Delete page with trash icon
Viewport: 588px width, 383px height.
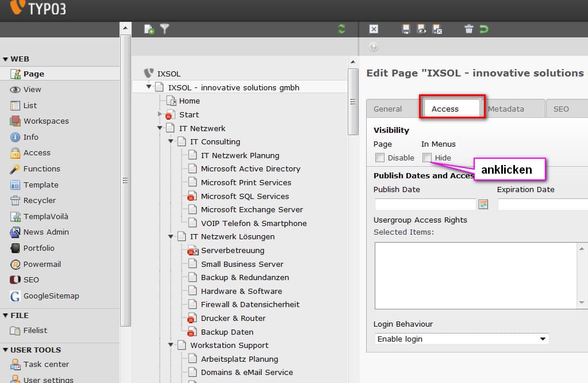(x=469, y=29)
